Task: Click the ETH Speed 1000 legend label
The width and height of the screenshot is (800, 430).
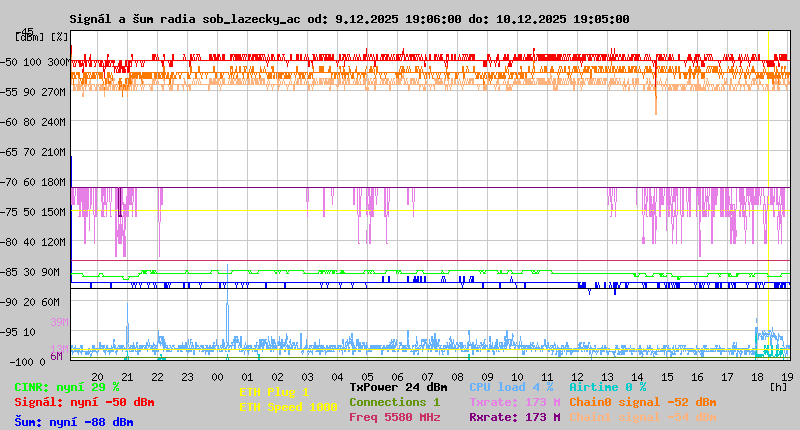Action: 288,407
